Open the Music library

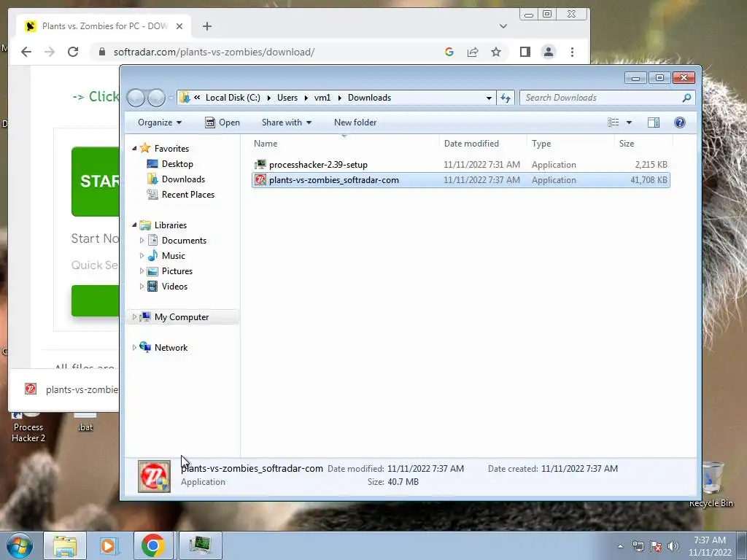click(174, 256)
